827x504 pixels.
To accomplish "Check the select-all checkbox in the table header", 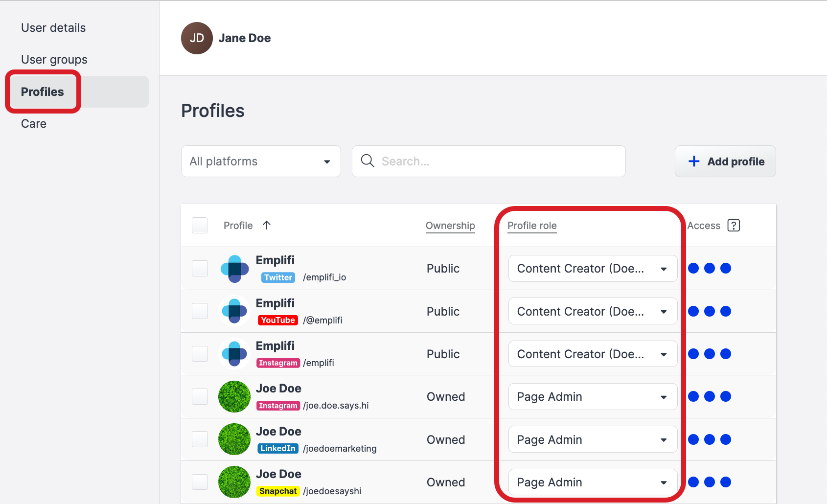I will click(x=200, y=225).
